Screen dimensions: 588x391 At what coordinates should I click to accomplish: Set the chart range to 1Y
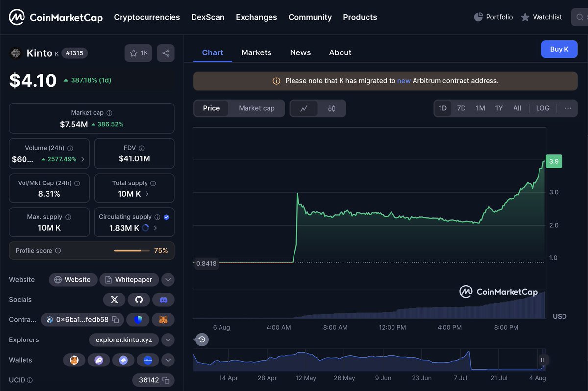[x=499, y=108]
